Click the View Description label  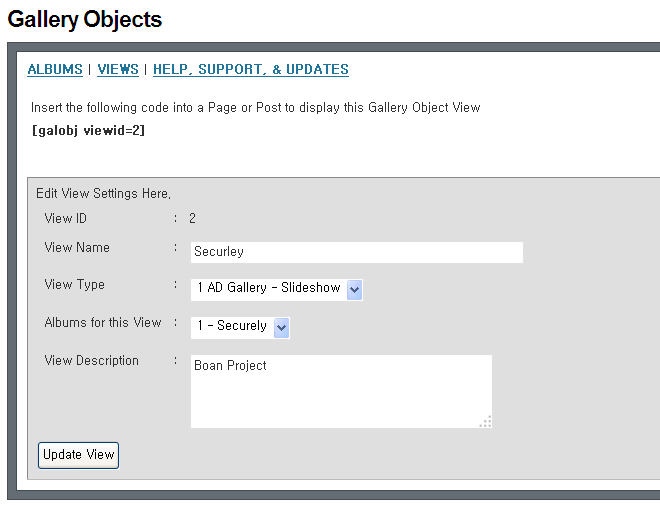coord(91,361)
